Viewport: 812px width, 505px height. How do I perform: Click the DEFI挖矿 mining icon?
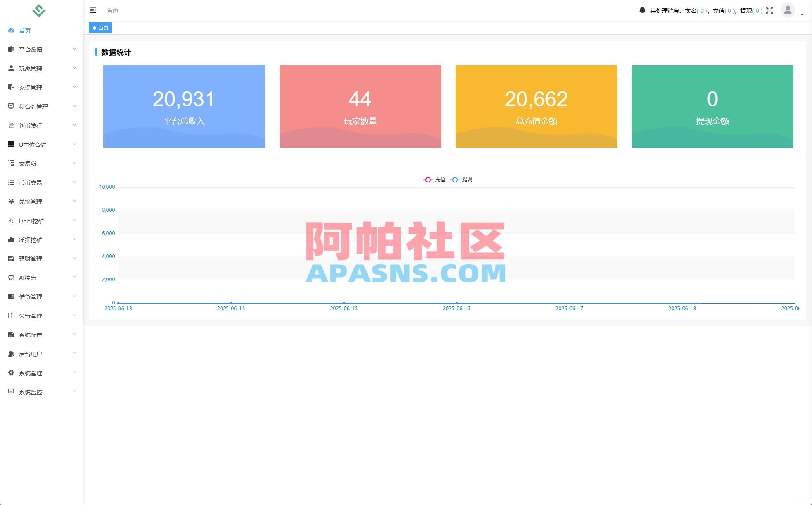[10, 220]
